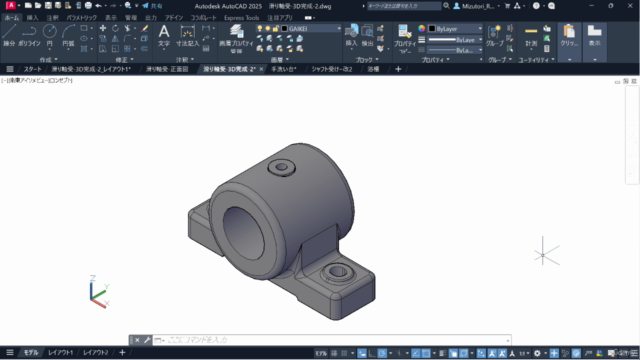Toggle layer lock padlock for GAIKEI
This screenshot has width=640, height=360.
pyautogui.click(x=276, y=28)
